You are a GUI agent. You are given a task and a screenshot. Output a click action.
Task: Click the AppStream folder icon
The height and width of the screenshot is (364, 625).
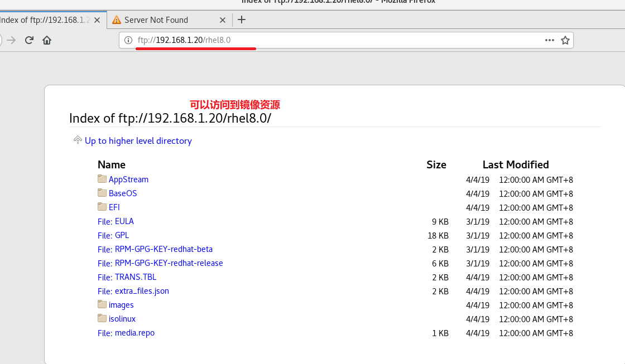(x=102, y=179)
